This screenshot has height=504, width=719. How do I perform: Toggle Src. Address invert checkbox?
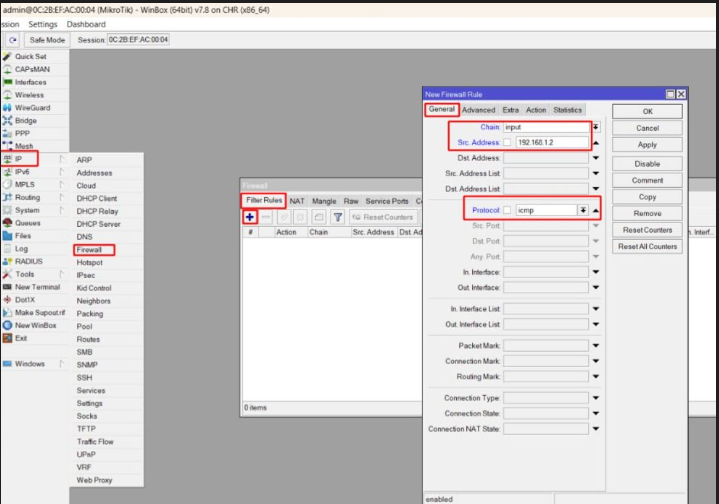[507, 143]
